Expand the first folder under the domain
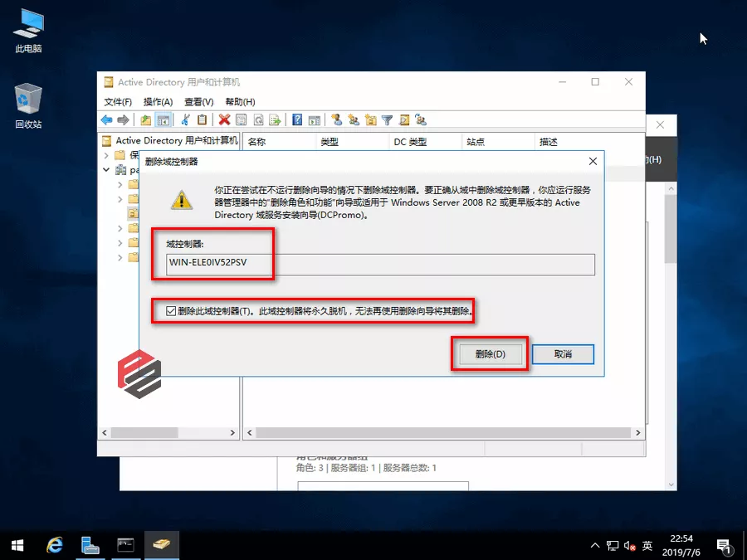747x560 pixels. click(x=120, y=184)
